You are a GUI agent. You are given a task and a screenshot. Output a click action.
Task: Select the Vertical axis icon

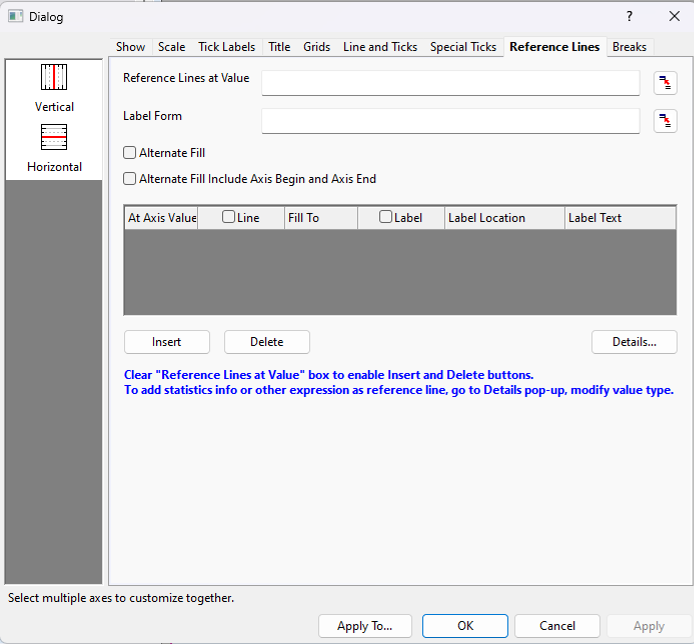coord(54,77)
